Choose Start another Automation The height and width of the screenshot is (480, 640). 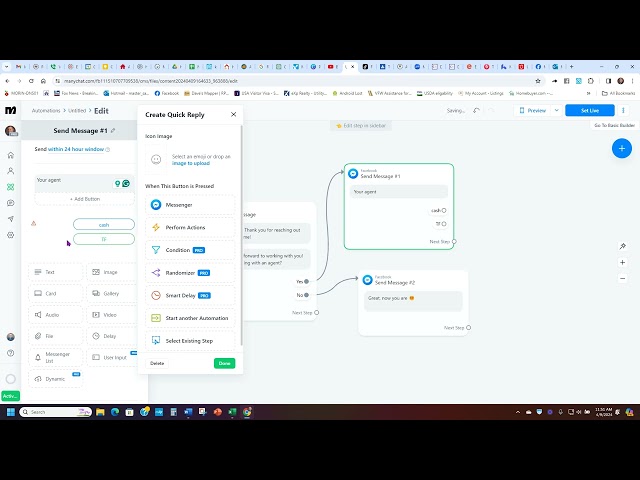point(190,318)
